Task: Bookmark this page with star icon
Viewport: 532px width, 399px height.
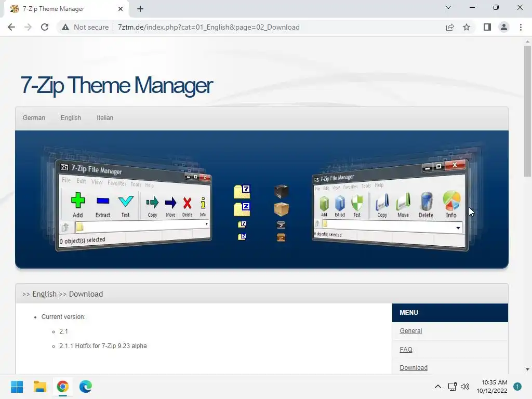Action: click(x=467, y=27)
